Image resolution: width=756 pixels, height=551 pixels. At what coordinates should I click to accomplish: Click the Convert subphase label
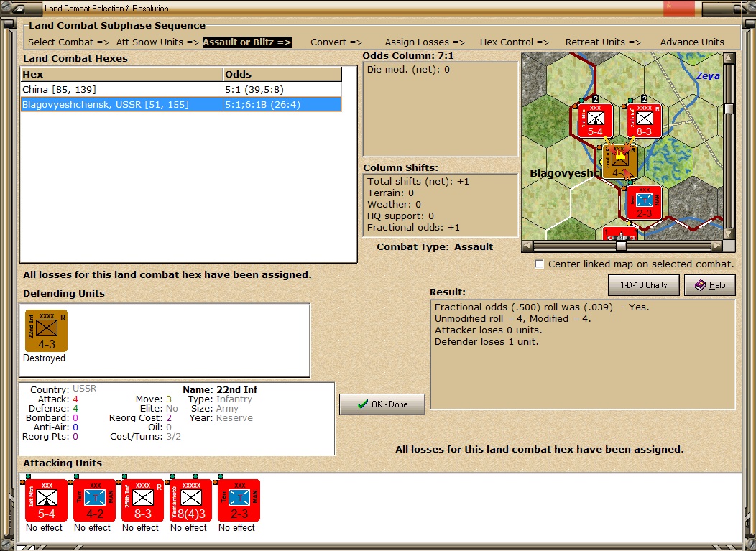(x=336, y=42)
